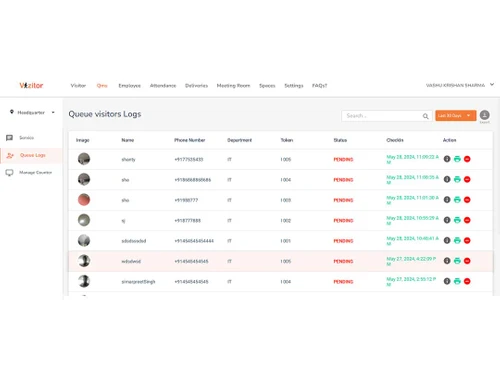The width and height of the screenshot is (500, 375).
Task: Open info icon for visitor wdsdwsd
Action: 447,261
